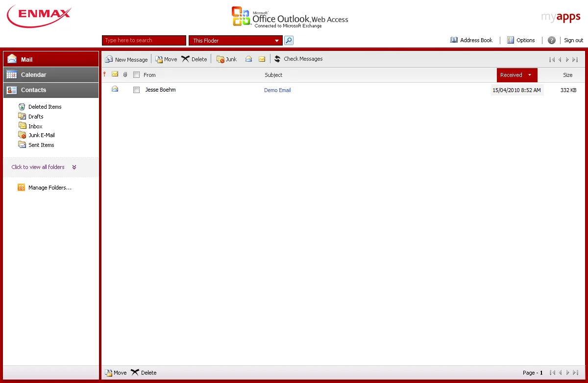The height and width of the screenshot is (383, 588).
Task: Open Junk E-Mail folder
Action: (x=37, y=135)
